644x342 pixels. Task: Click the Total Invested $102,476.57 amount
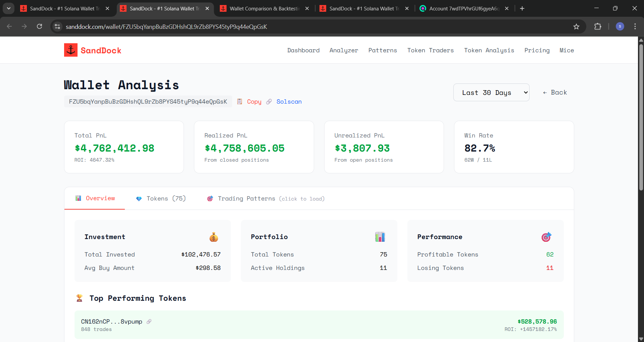(201, 254)
